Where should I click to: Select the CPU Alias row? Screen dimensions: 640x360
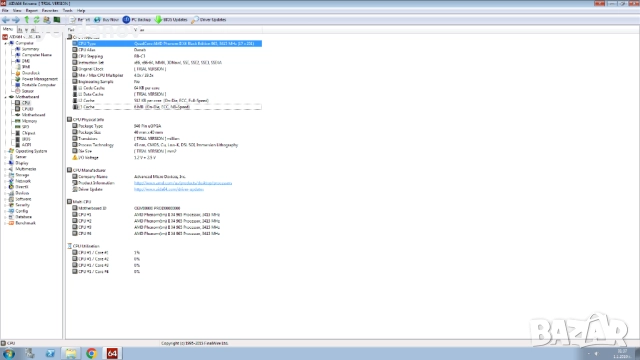tap(167, 50)
